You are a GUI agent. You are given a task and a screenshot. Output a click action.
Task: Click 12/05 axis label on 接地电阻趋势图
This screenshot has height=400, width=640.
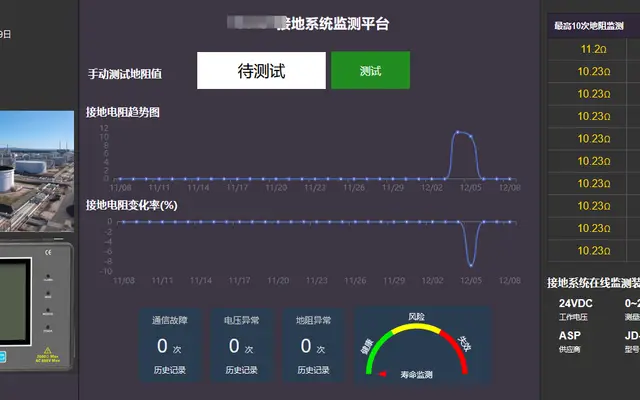point(471,188)
